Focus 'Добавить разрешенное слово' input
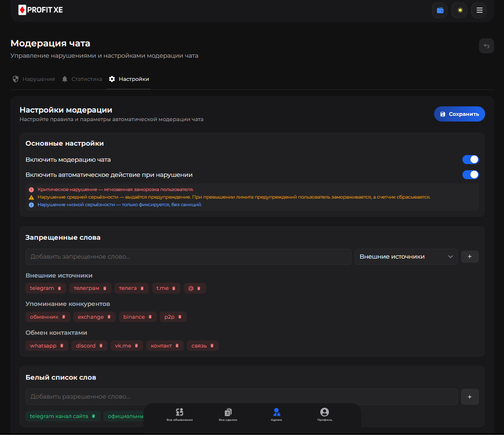 [x=241, y=397]
